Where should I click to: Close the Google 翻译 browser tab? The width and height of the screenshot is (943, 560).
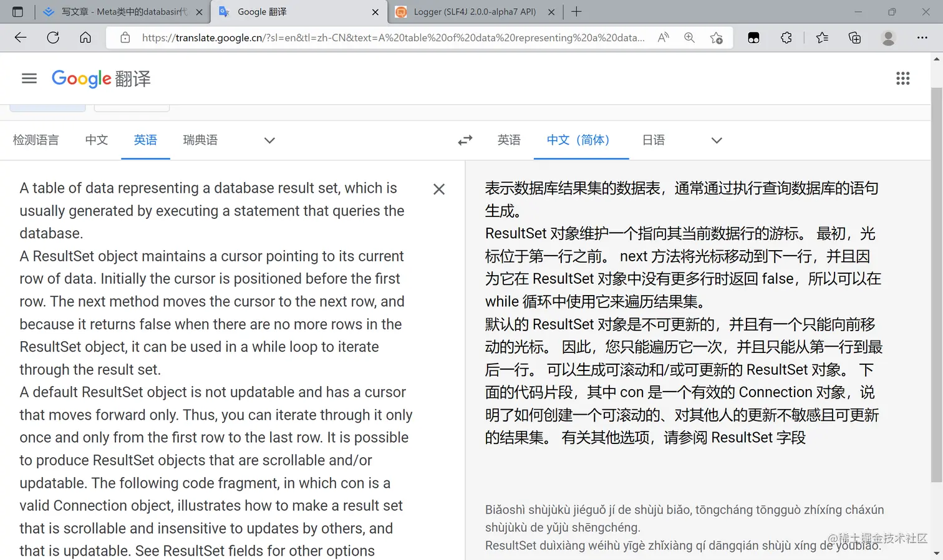[375, 12]
